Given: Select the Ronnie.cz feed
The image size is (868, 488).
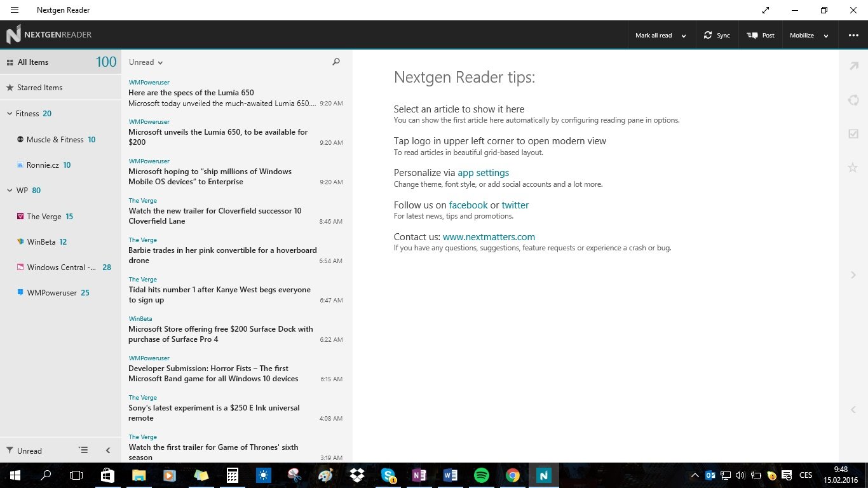Looking at the screenshot, I should tap(60, 165).
